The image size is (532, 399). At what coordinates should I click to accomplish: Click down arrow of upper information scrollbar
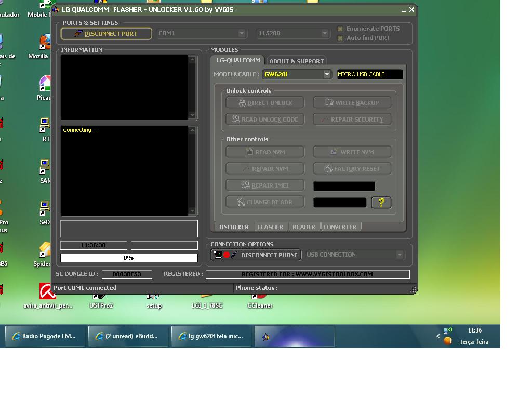(192, 115)
